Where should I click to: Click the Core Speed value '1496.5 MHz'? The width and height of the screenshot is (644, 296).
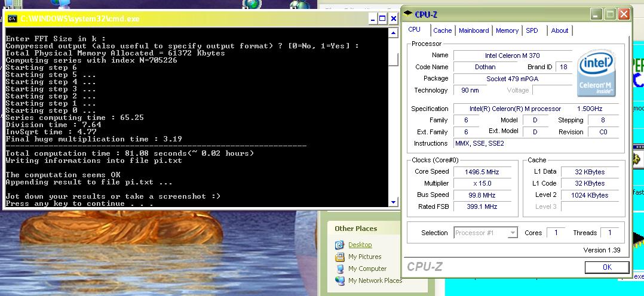pos(482,172)
